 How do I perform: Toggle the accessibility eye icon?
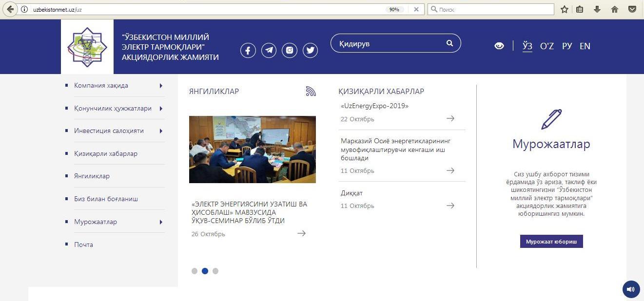pyautogui.click(x=499, y=46)
